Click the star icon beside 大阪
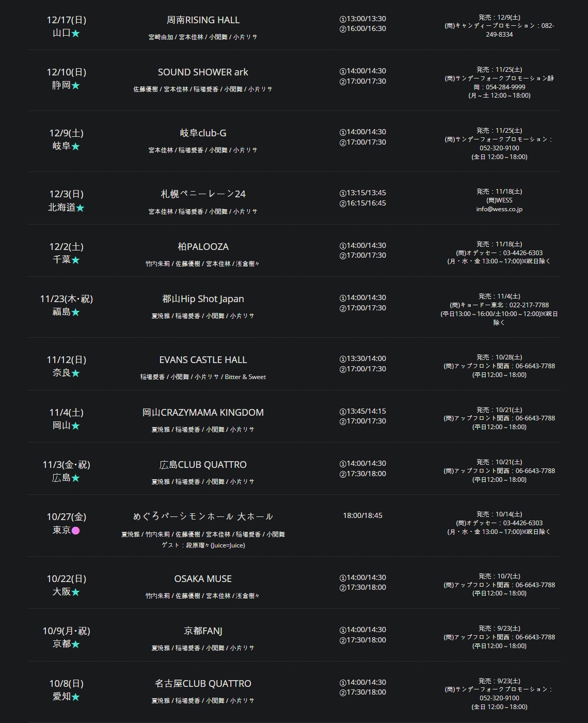Screen dimensions: 588x723 point(75,592)
